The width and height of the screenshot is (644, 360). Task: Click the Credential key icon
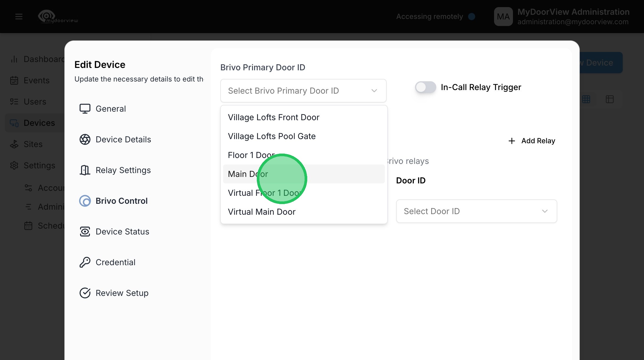85,262
